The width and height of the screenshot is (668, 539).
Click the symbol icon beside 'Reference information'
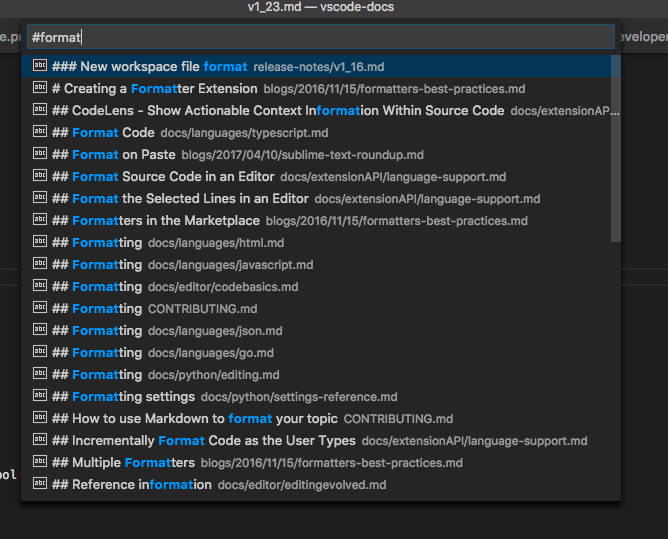coord(40,484)
